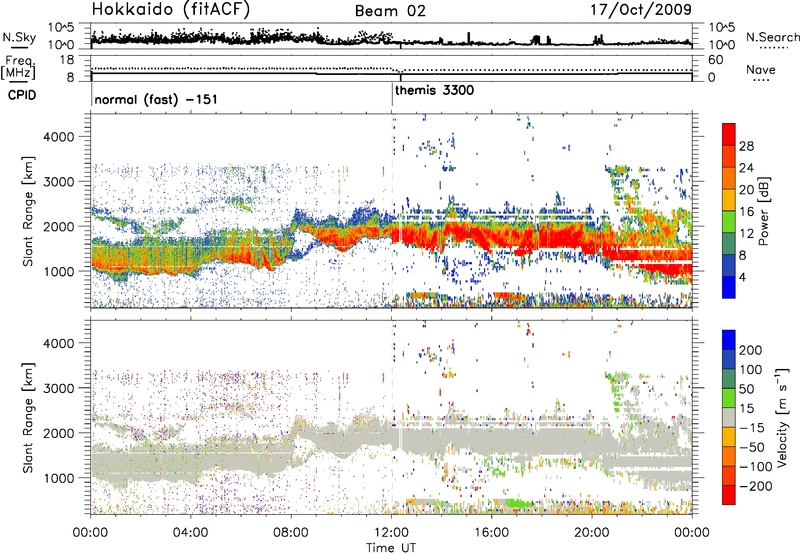Select the 1000 tick in the power panel
The height and width of the screenshot is (554, 800).
click(x=58, y=271)
